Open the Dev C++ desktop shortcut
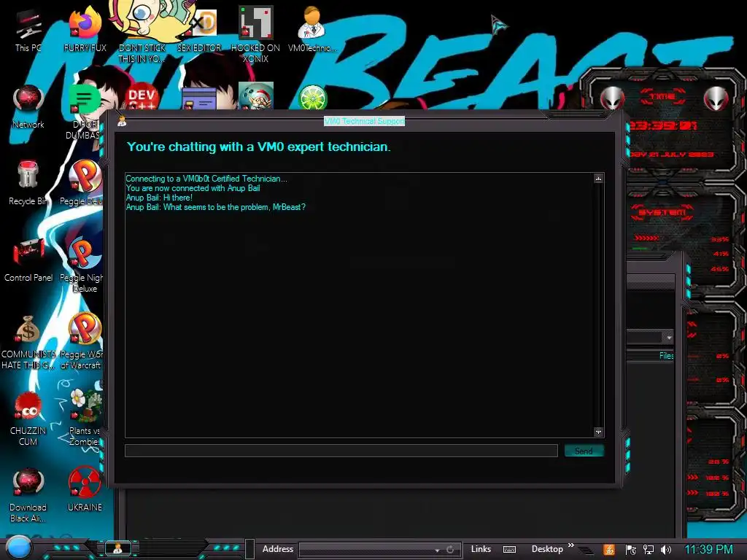This screenshot has height=560, width=747. click(x=142, y=97)
